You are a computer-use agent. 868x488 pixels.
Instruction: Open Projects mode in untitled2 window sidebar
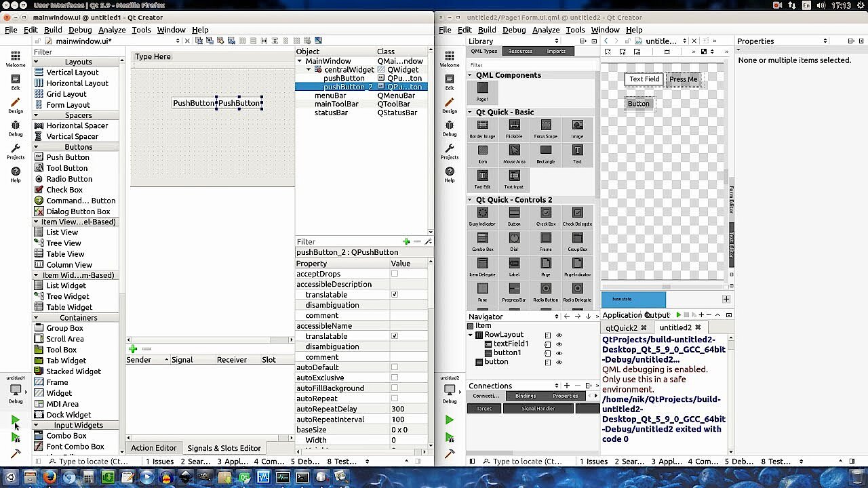click(x=450, y=151)
